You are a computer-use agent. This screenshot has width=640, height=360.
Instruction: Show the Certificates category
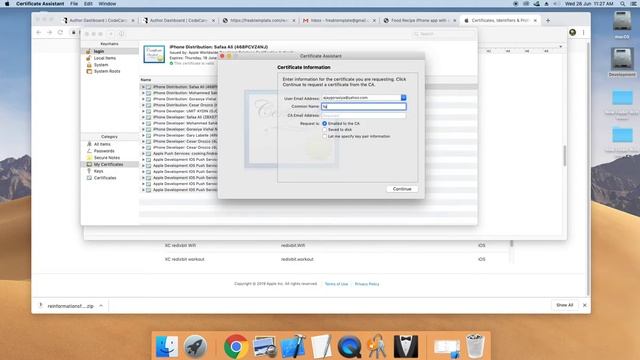(110, 178)
